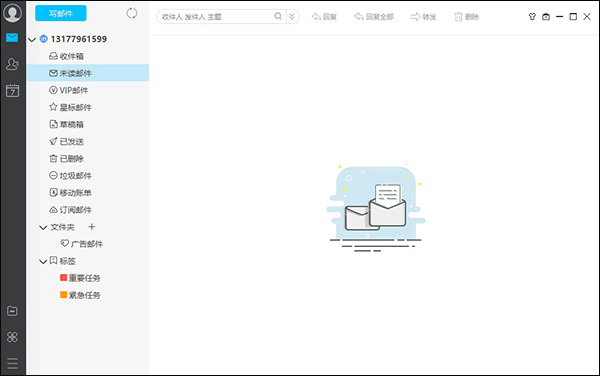Viewport: 600px width, 376px height.
Task: Open 广告邮件 ads folder
Action: 88,244
